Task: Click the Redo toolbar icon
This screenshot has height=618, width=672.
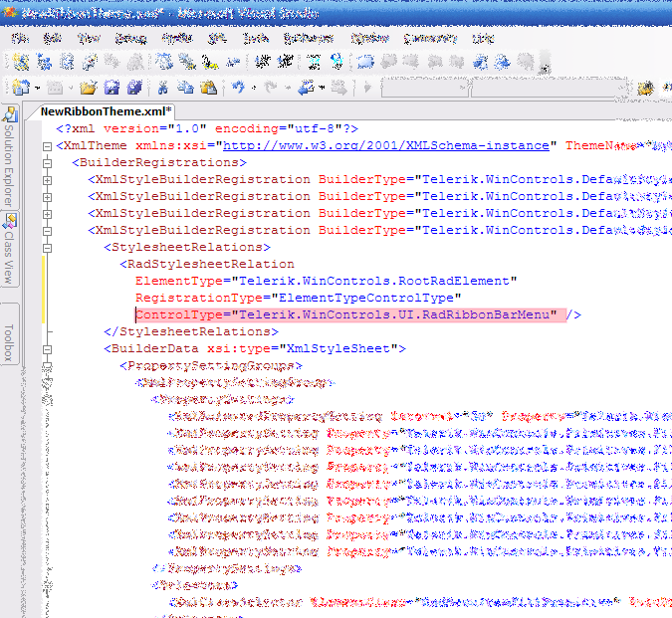Action: click(x=270, y=88)
